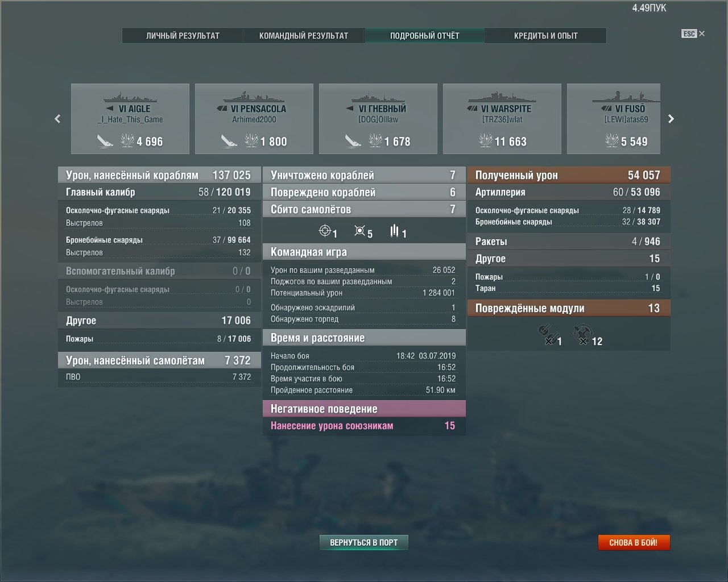Select the VI FUSO ship card

point(614,119)
